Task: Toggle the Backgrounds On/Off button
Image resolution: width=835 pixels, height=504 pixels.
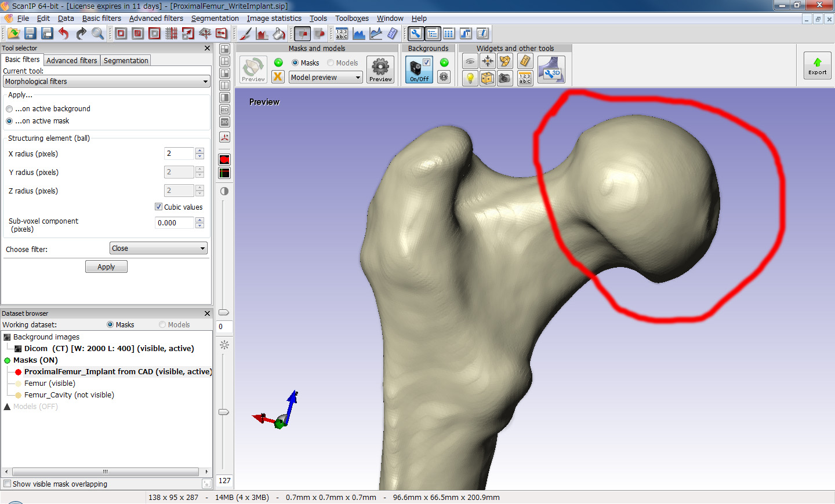Action: coord(419,70)
